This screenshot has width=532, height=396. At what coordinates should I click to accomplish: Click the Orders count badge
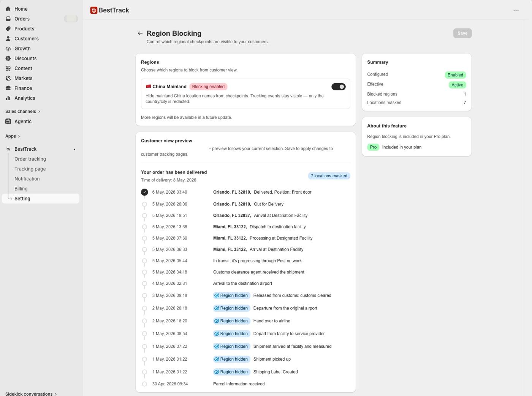coord(71,19)
